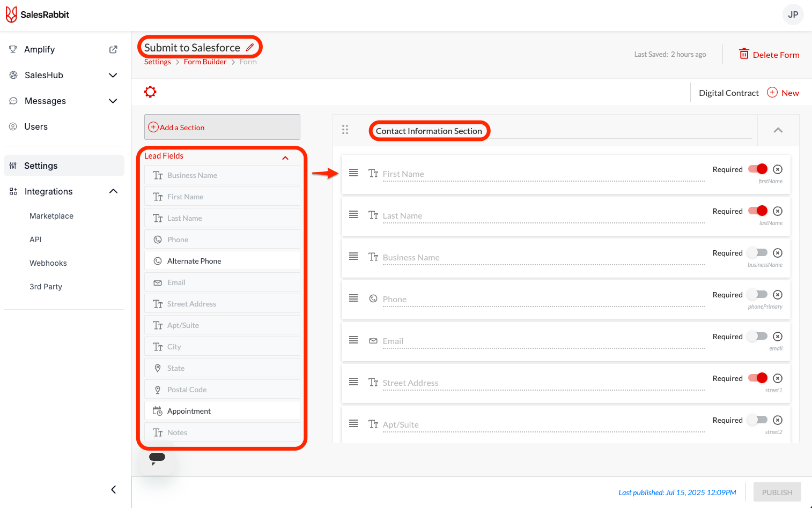Enable Required for Business Name

pyautogui.click(x=758, y=253)
